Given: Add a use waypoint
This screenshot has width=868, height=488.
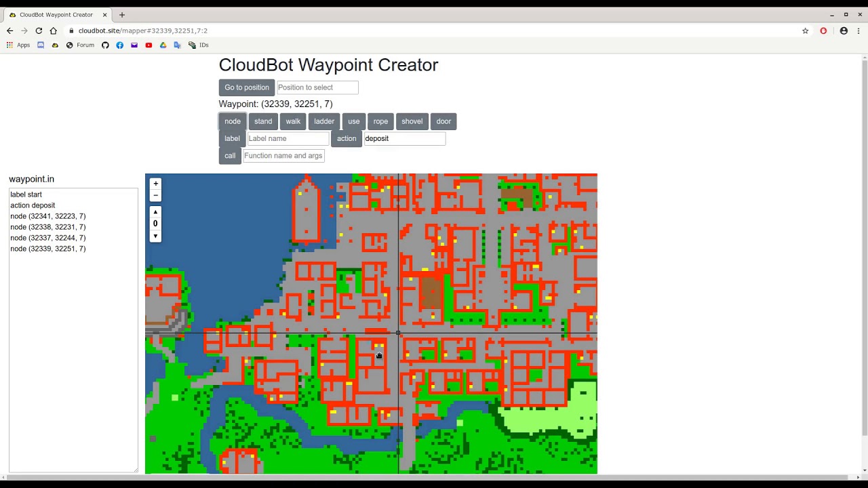Looking at the screenshot, I should click(x=354, y=121).
